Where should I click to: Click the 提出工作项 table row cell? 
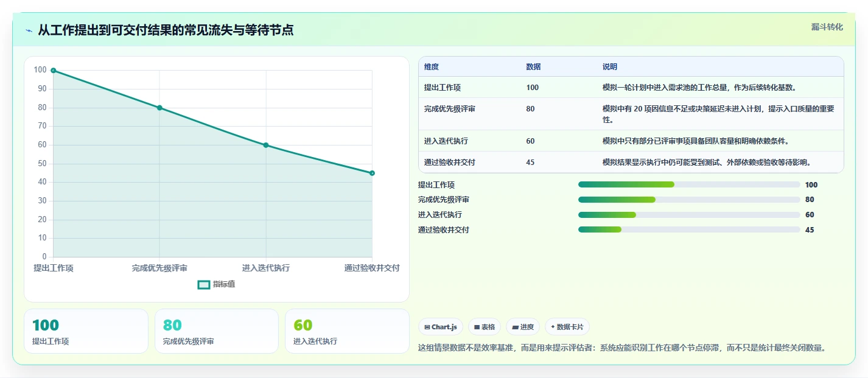tap(443, 88)
